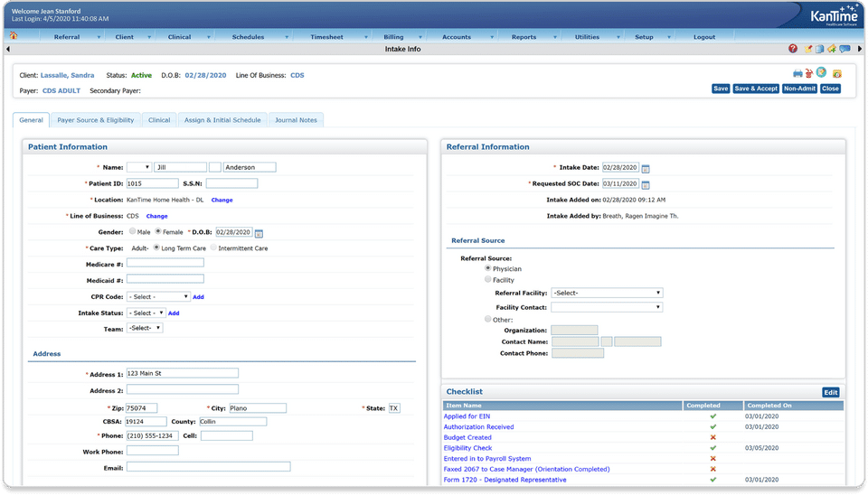Go to the Home icon in the menu bar
This screenshot has height=495, width=868.
14,36
